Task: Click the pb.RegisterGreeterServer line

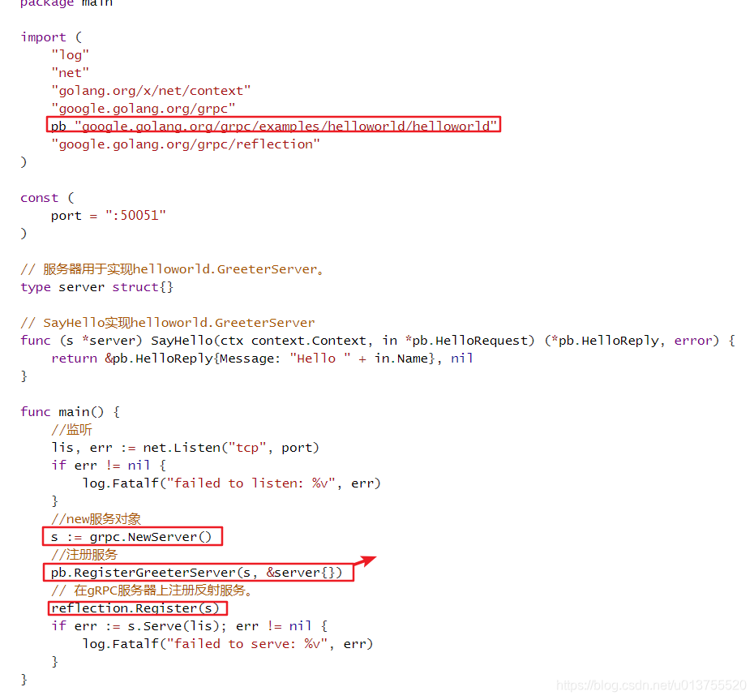Action: pyautogui.click(x=197, y=573)
